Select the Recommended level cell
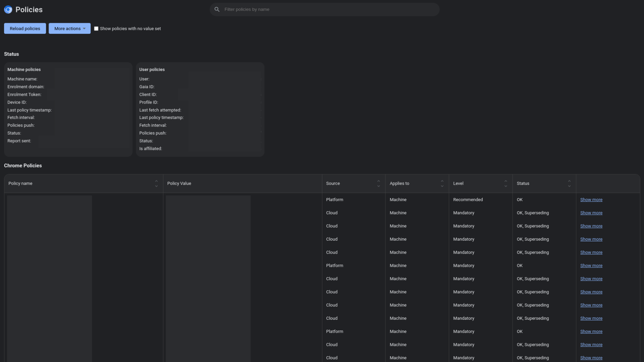Image resolution: width=644 pixels, height=362 pixels. point(468,199)
